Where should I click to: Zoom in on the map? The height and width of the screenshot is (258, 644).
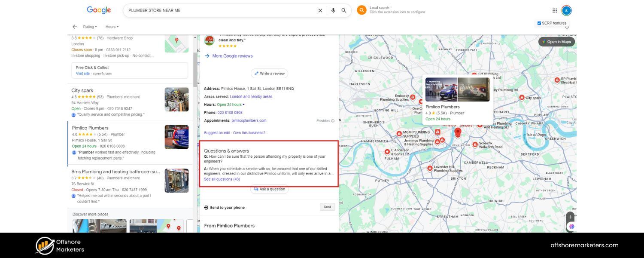coord(570,217)
